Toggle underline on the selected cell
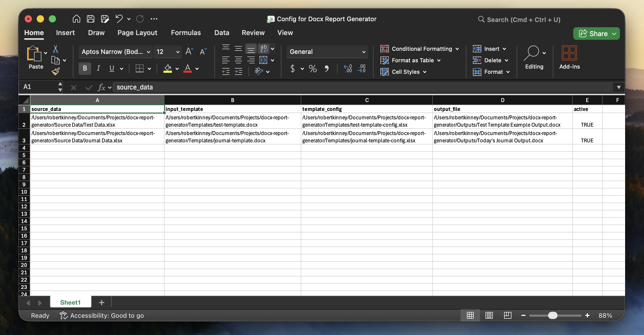Viewport: 644px width, 335px height. (x=112, y=68)
